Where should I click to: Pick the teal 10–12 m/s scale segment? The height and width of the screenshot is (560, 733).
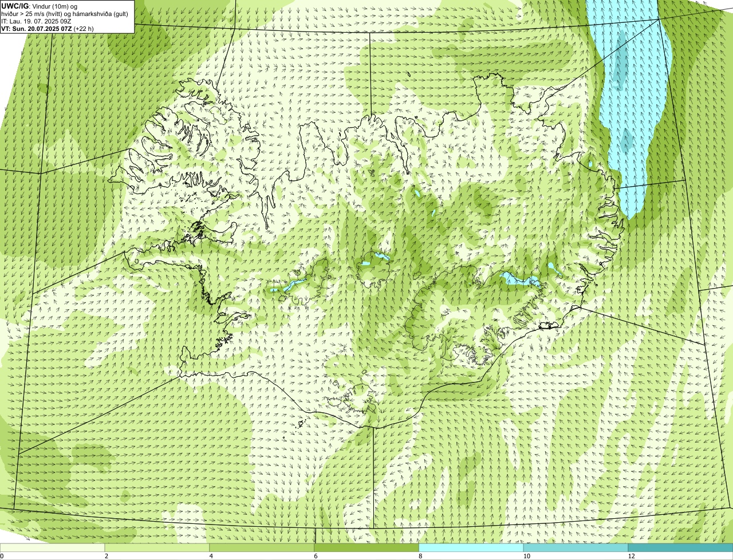(x=576, y=547)
